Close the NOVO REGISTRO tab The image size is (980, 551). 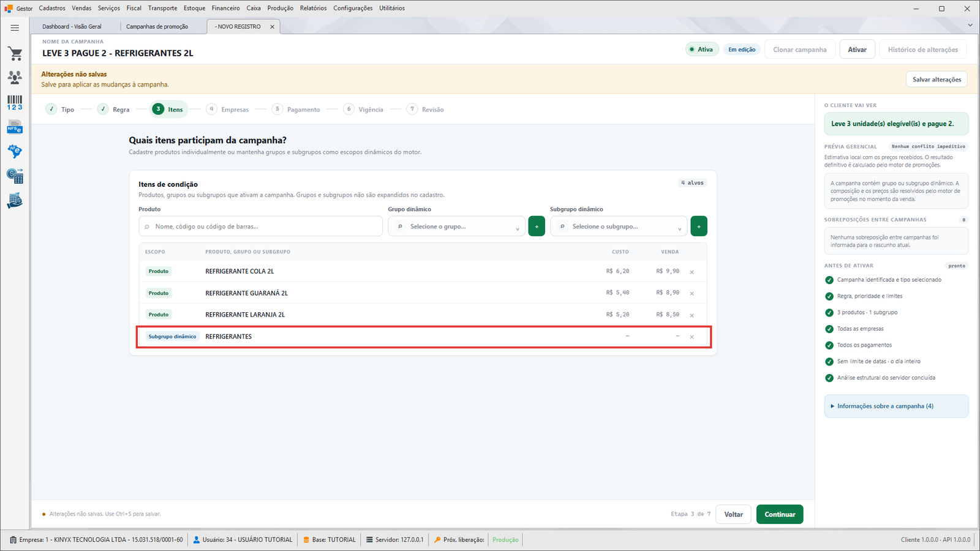273,27
